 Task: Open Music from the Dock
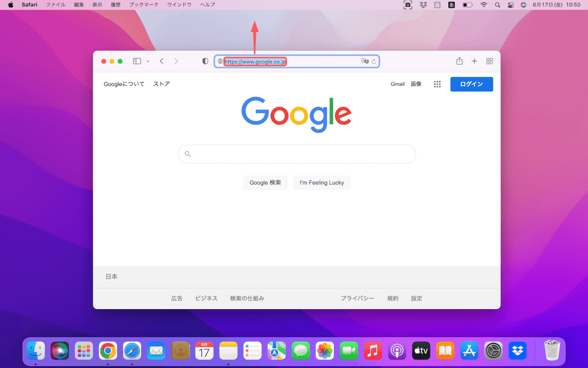373,351
